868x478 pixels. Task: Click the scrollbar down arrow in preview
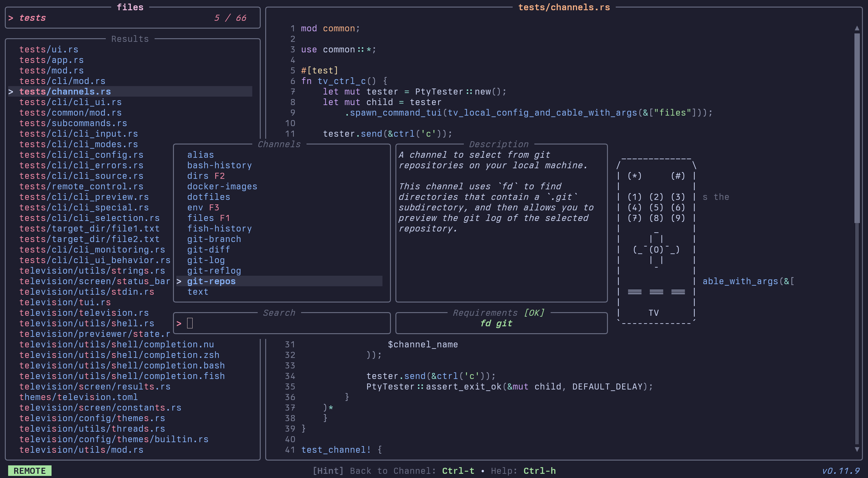pyautogui.click(x=857, y=449)
